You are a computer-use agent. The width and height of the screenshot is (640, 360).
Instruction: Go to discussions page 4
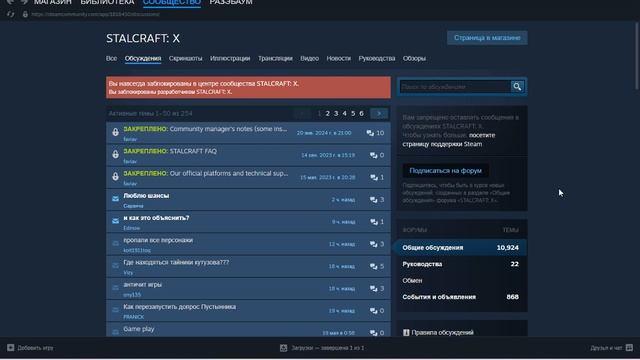344,113
